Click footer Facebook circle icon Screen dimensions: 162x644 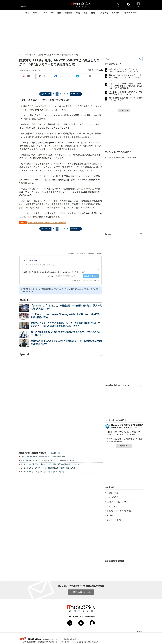81,623
